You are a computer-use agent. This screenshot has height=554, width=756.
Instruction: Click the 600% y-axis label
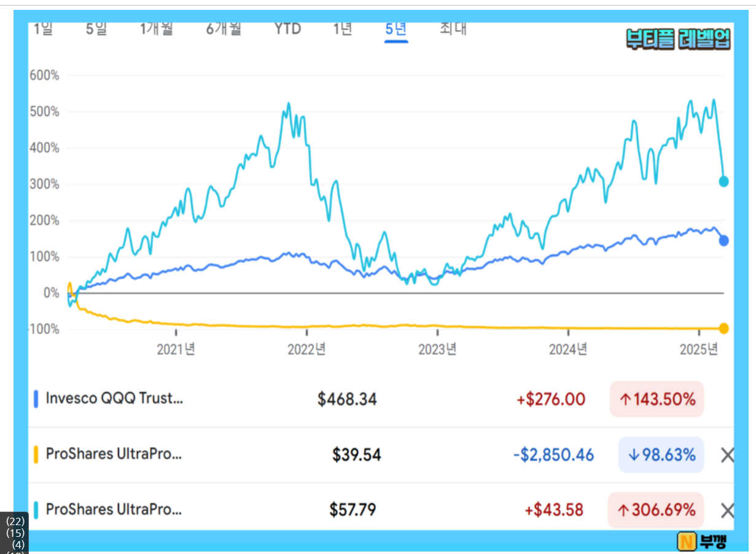click(45, 76)
